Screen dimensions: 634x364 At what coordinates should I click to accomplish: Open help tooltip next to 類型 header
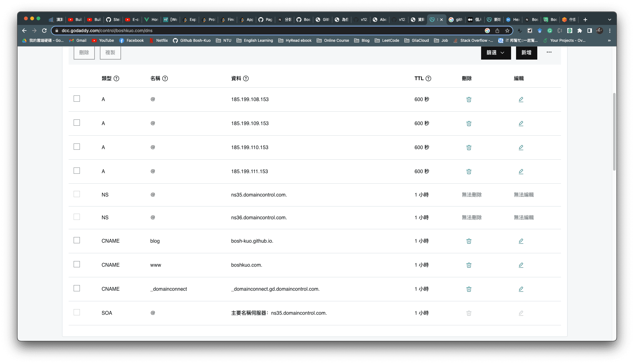click(116, 79)
